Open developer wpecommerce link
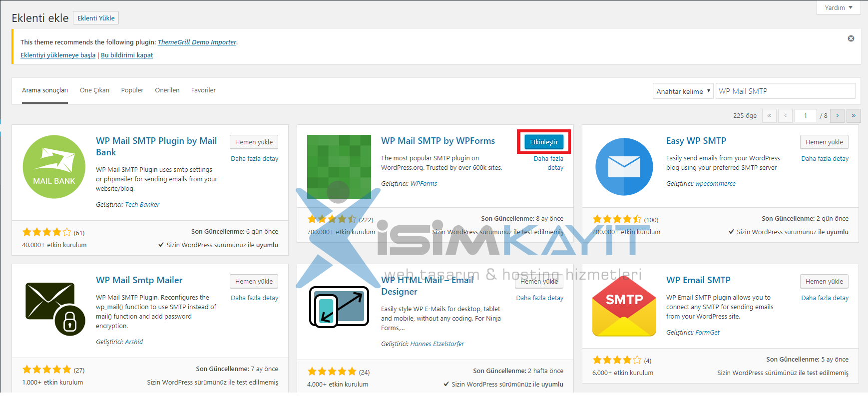Viewport: 868px width, 413px height. pos(715,183)
